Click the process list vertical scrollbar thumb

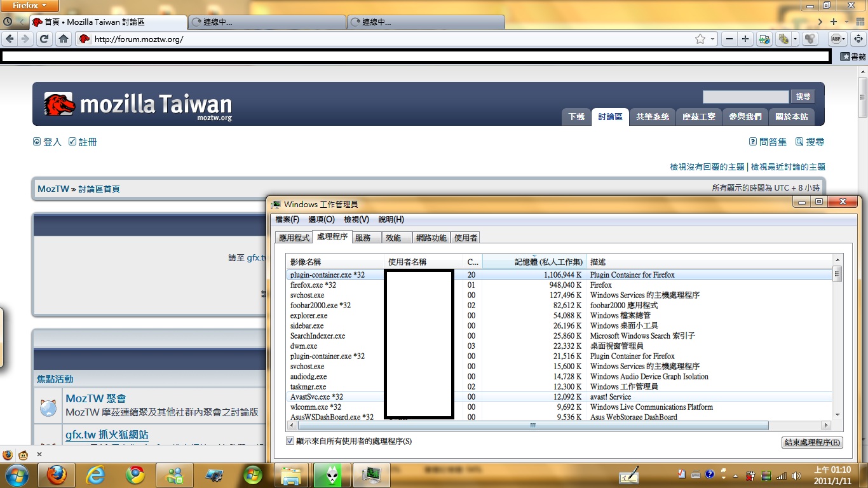(x=837, y=274)
